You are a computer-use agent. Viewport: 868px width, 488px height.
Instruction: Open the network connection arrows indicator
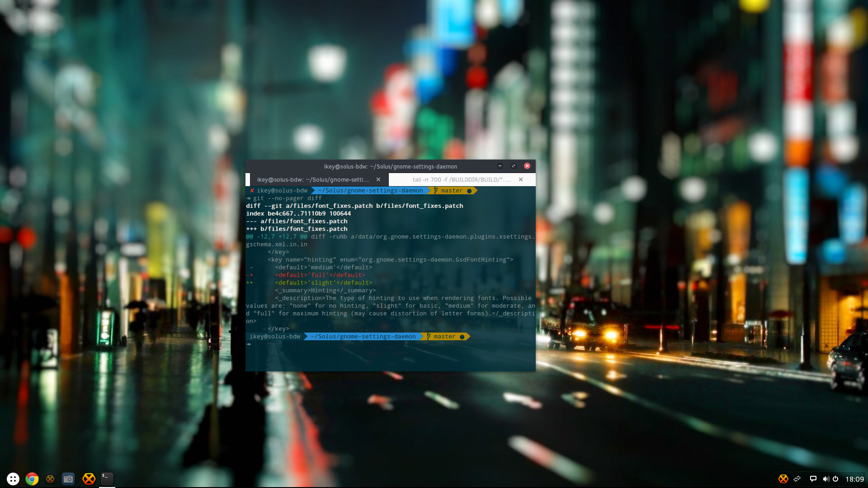click(797, 479)
